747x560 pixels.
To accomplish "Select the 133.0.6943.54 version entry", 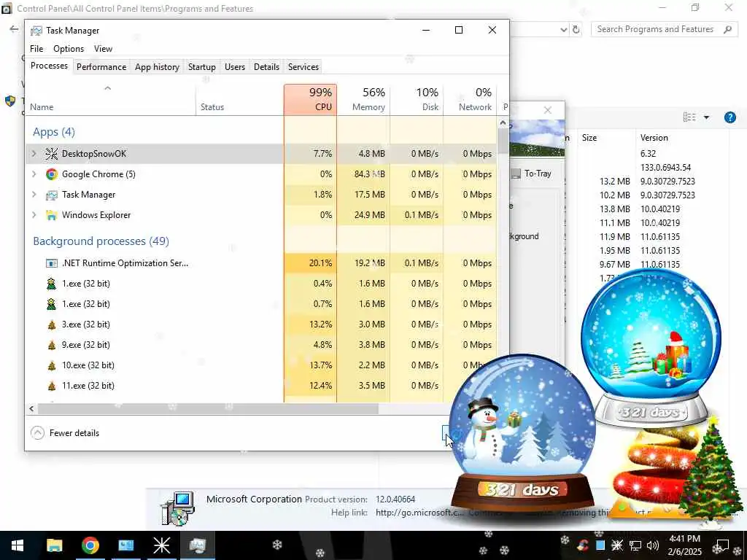I will coord(665,168).
